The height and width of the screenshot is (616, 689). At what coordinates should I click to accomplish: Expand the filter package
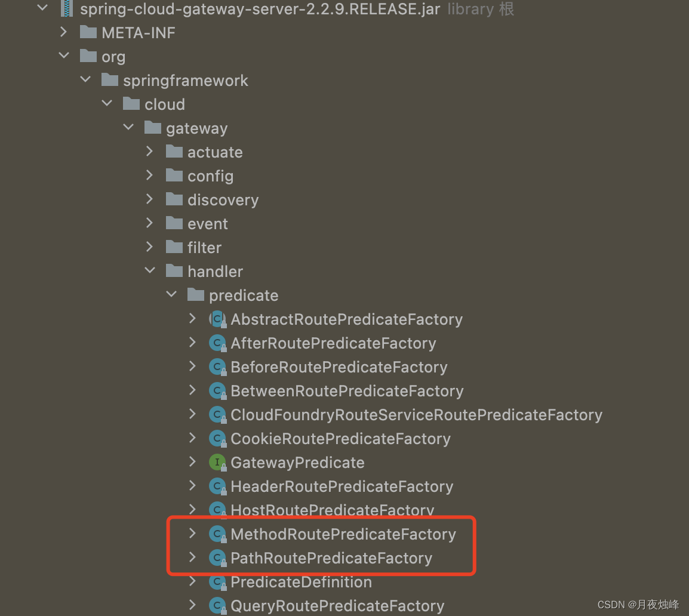[149, 247]
